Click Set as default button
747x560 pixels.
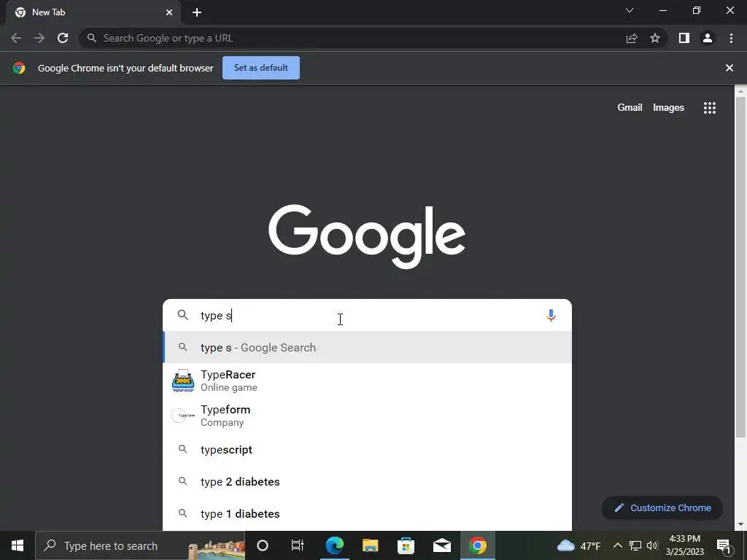(x=261, y=68)
